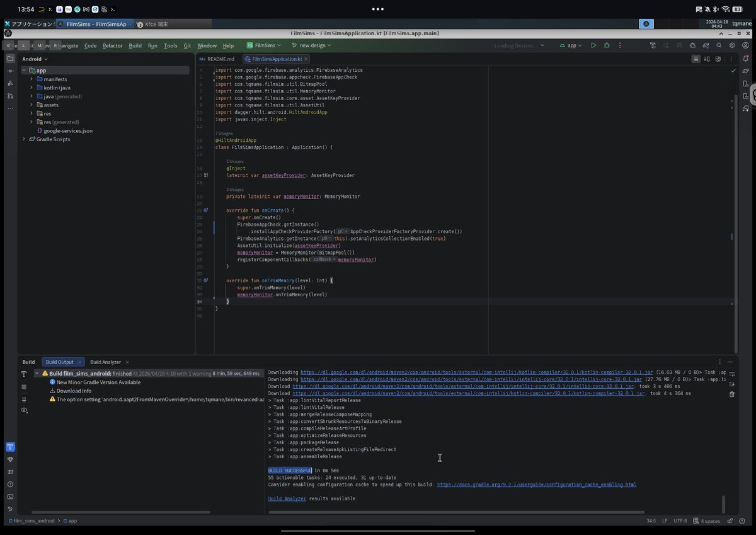Open the Code menu

[91, 45]
